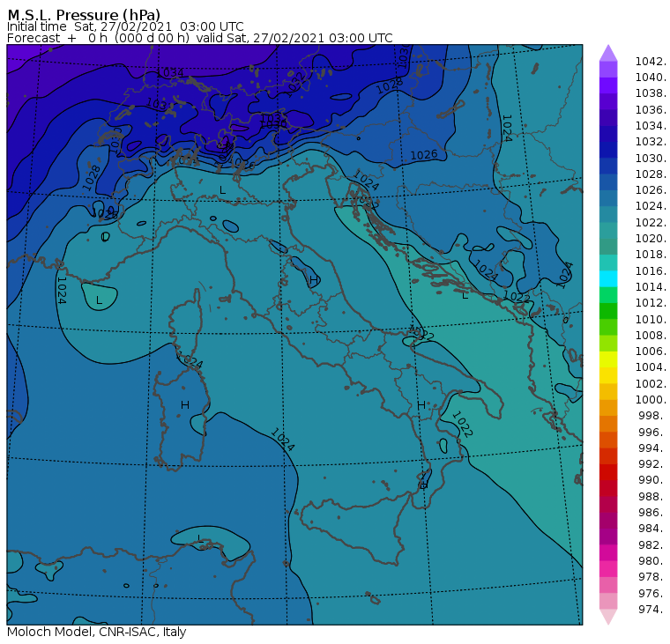This screenshot has height=644, width=670.
Task: Click the '986.' legend label
Action: click(652, 512)
